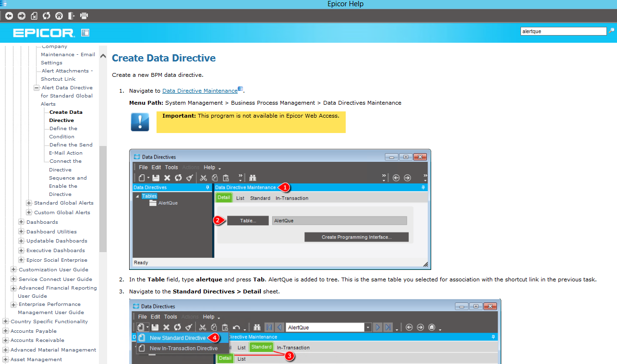Image resolution: width=617 pixels, height=364 pixels.
Task: Select Standard Global Alerts tree item
Action: 64,203
